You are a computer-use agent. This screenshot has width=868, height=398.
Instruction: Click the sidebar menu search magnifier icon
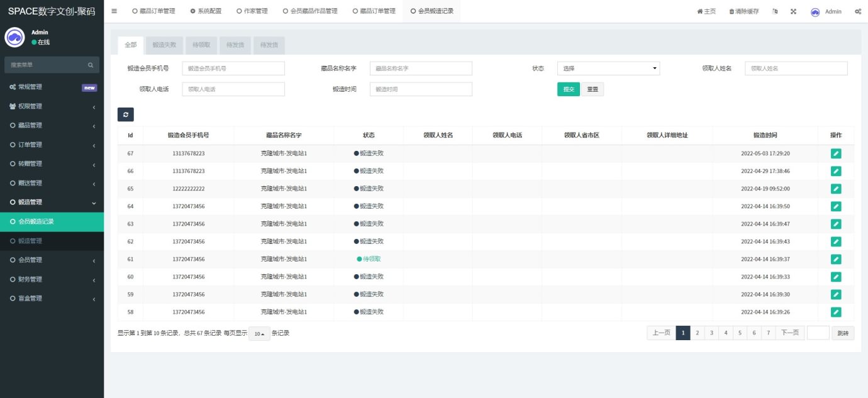[90, 65]
